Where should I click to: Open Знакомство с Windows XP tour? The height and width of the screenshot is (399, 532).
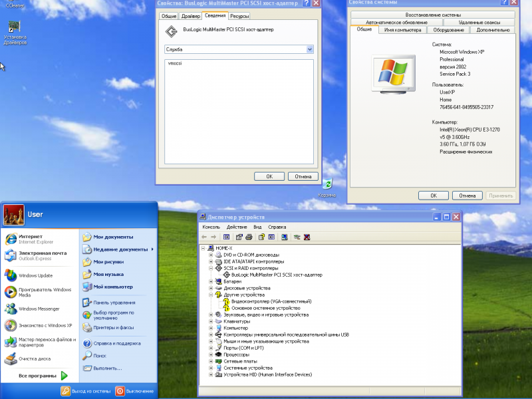[39, 325]
